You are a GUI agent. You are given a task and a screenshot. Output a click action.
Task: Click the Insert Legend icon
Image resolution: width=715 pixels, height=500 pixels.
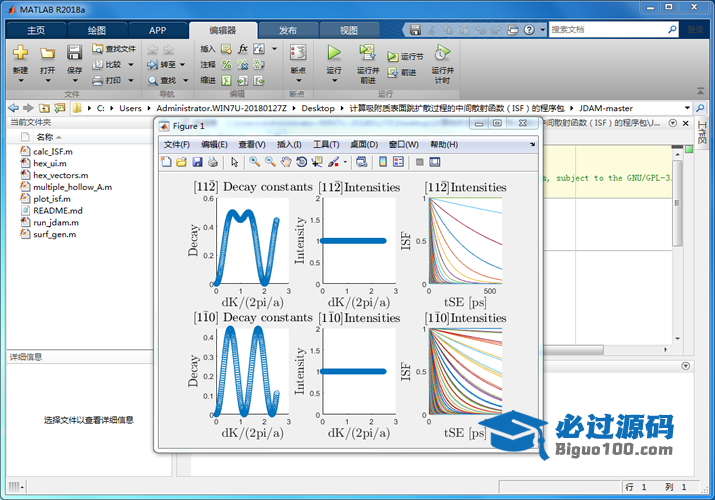(399, 162)
